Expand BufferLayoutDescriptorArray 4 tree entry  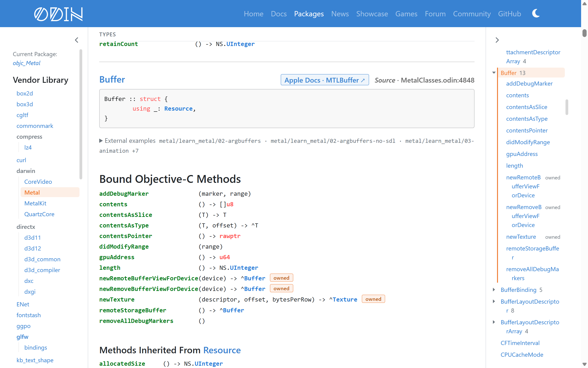(x=494, y=322)
